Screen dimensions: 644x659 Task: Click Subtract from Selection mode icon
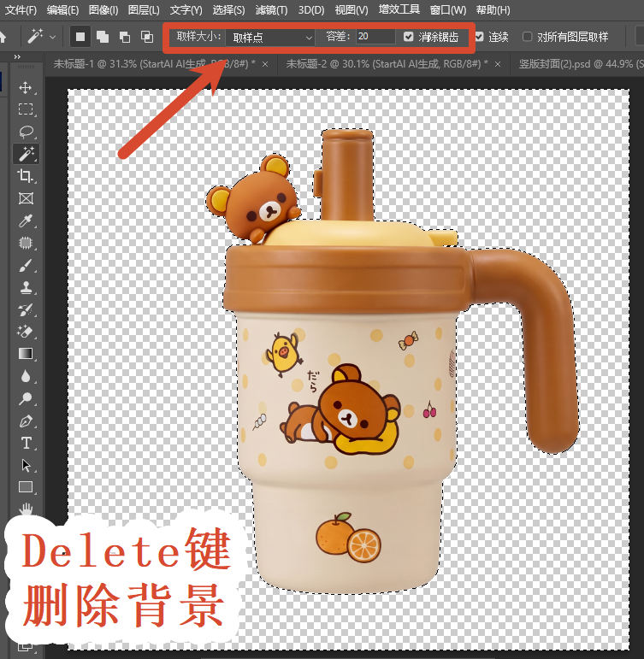[x=125, y=37]
